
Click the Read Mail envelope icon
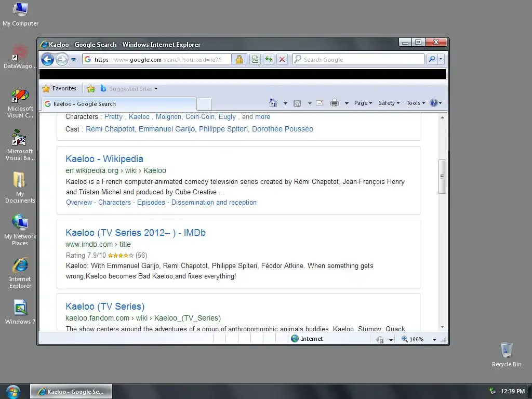tap(320, 103)
